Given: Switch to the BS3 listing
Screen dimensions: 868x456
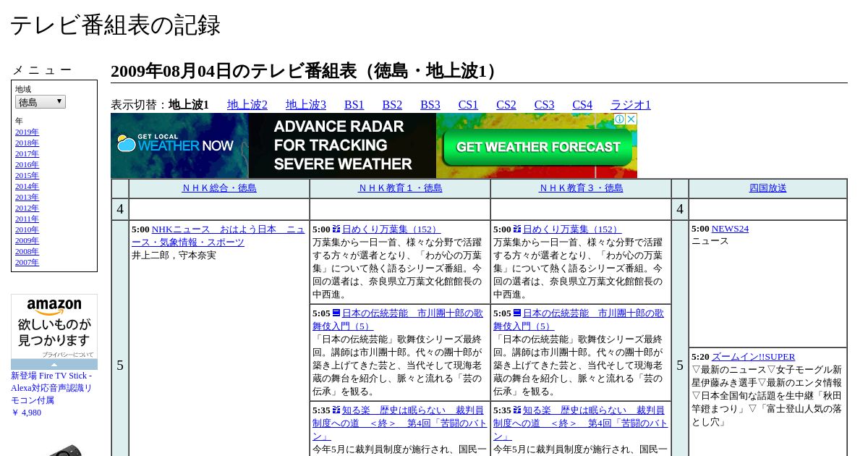Looking at the screenshot, I should (430, 105).
